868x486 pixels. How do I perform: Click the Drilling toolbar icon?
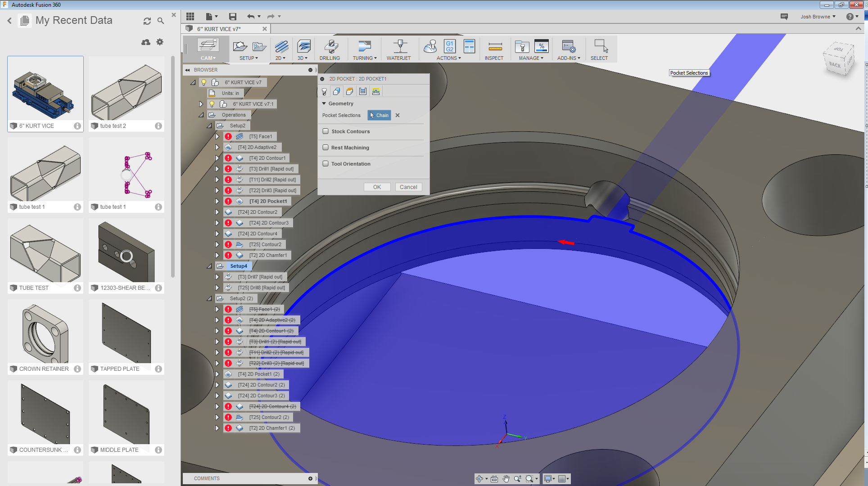(x=331, y=46)
